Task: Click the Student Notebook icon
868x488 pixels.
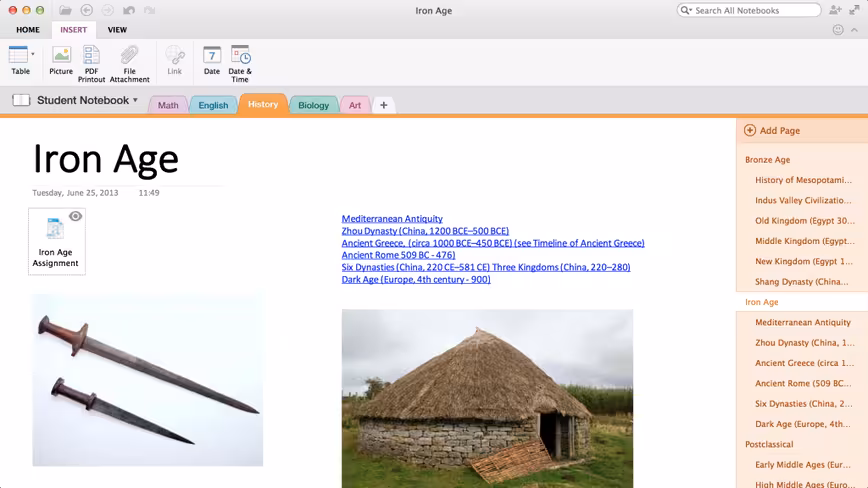Action: point(21,100)
